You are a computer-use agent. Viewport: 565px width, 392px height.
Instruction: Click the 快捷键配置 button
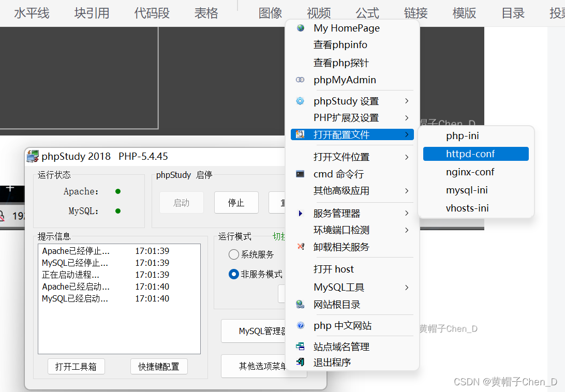(159, 367)
